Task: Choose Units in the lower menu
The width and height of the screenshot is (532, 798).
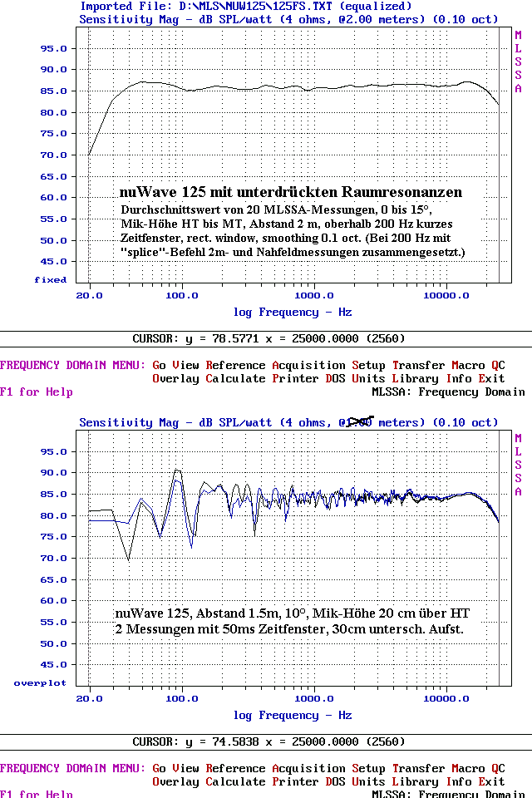Action: click(x=368, y=781)
